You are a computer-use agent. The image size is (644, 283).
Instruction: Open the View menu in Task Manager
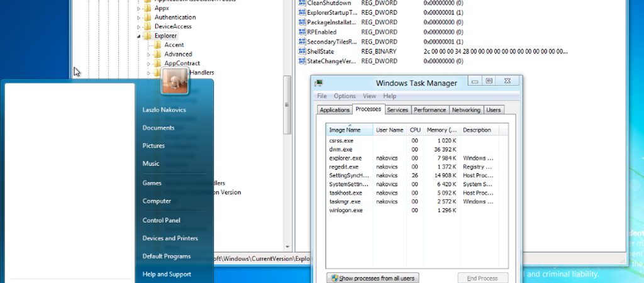(x=369, y=96)
